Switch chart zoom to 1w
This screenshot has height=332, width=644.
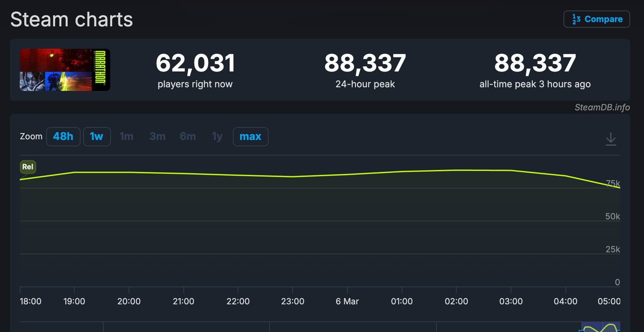point(97,137)
